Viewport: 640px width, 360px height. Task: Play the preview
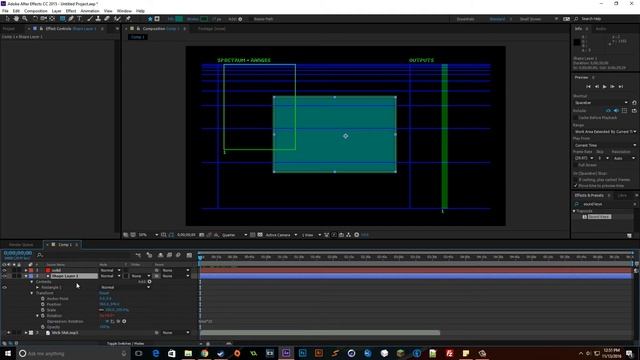(x=604, y=87)
